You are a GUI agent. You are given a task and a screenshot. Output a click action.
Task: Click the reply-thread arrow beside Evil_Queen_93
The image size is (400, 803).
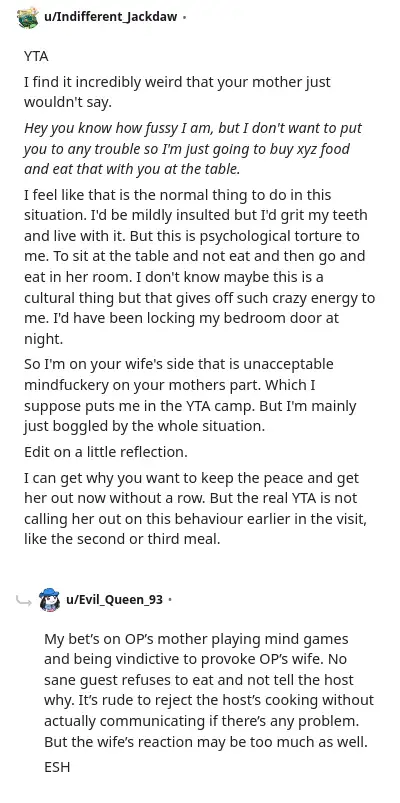click(x=24, y=600)
